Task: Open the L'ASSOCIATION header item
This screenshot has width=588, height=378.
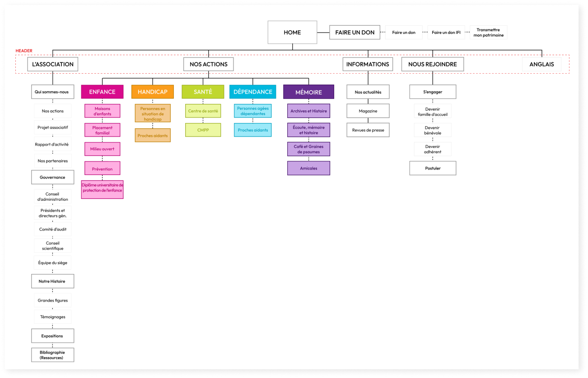Action: click(x=53, y=64)
